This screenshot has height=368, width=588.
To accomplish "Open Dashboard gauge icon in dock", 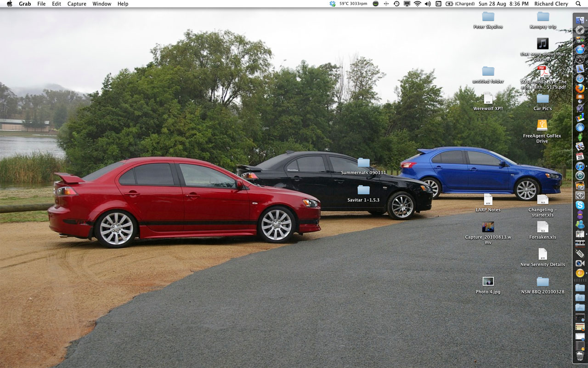I will click(x=580, y=59).
